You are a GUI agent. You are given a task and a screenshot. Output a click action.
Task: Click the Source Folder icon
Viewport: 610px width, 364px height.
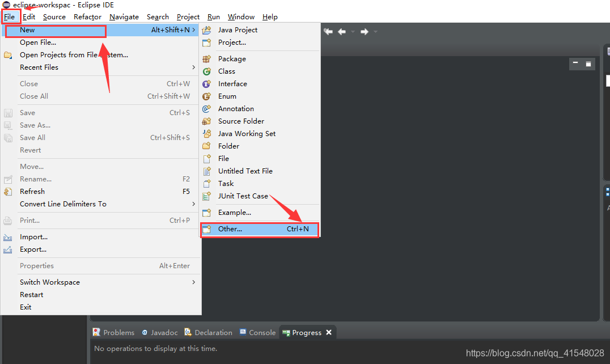pyautogui.click(x=206, y=121)
